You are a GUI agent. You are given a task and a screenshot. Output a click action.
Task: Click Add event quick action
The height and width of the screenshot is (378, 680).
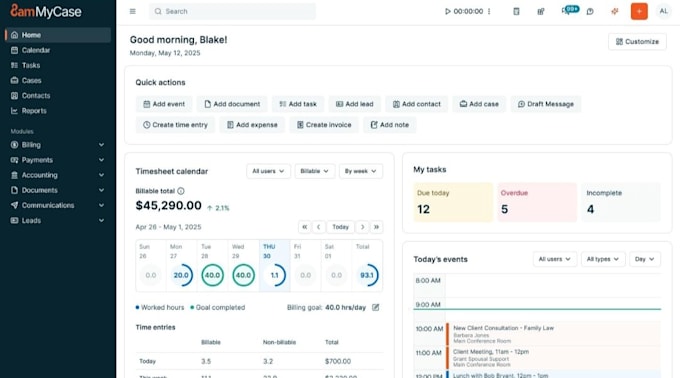164,104
